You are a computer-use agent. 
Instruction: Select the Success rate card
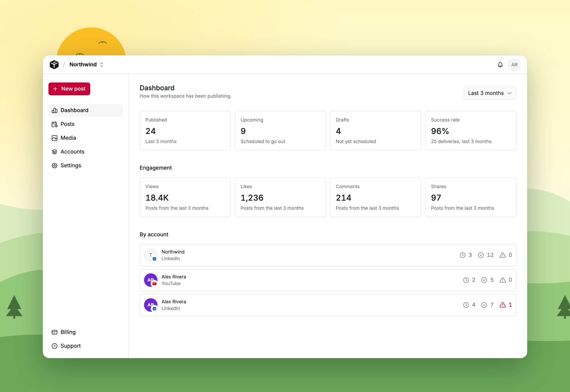(471, 130)
